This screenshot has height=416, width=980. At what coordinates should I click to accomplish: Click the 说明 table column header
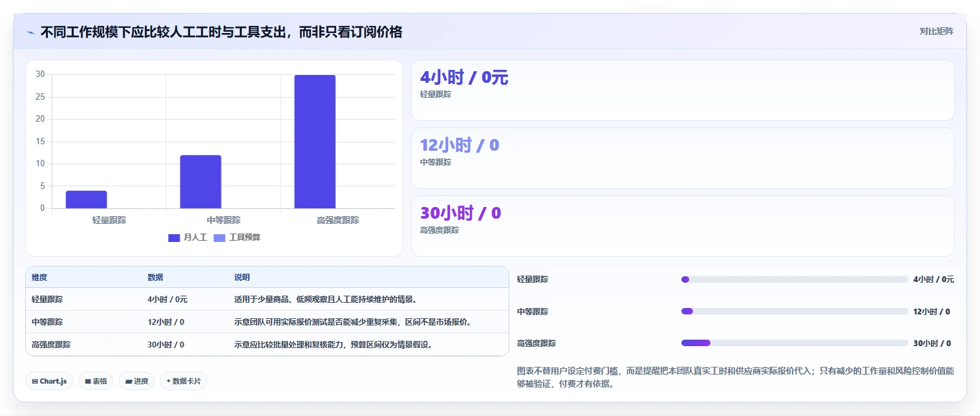[242, 277]
